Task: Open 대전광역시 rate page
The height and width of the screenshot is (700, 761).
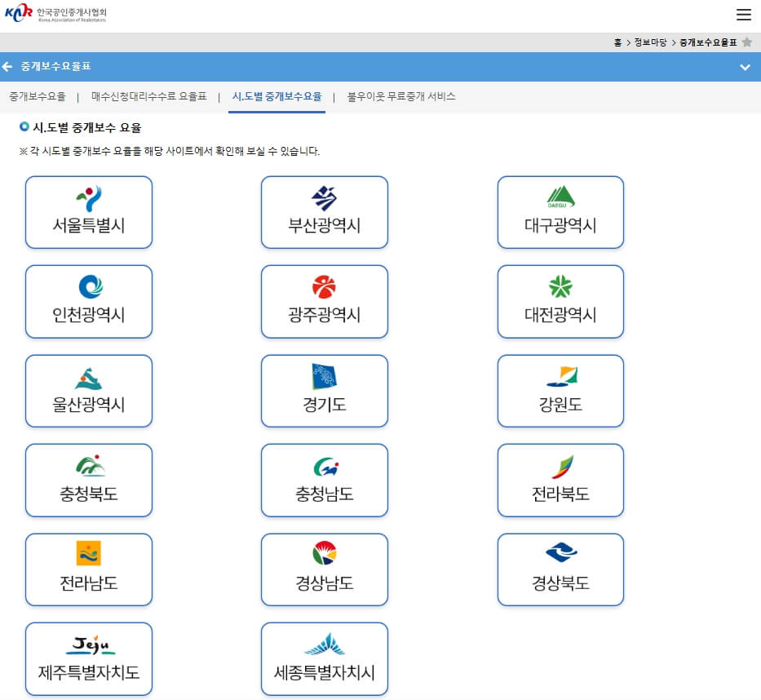Action: 560,301
